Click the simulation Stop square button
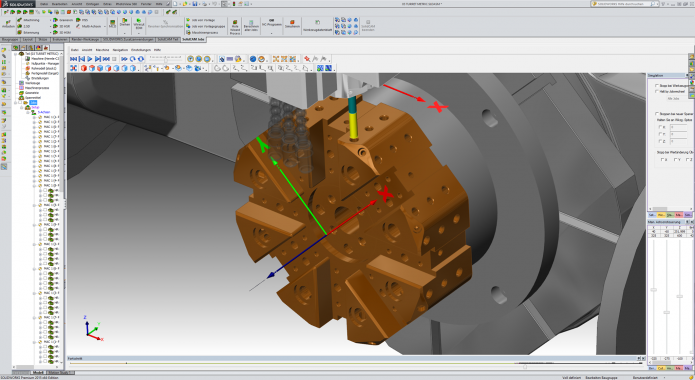 pos(114,59)
